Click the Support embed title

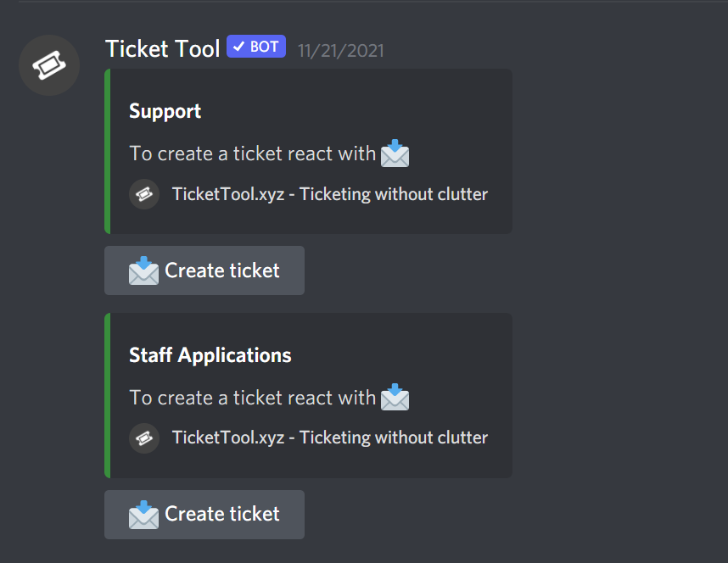165,111
